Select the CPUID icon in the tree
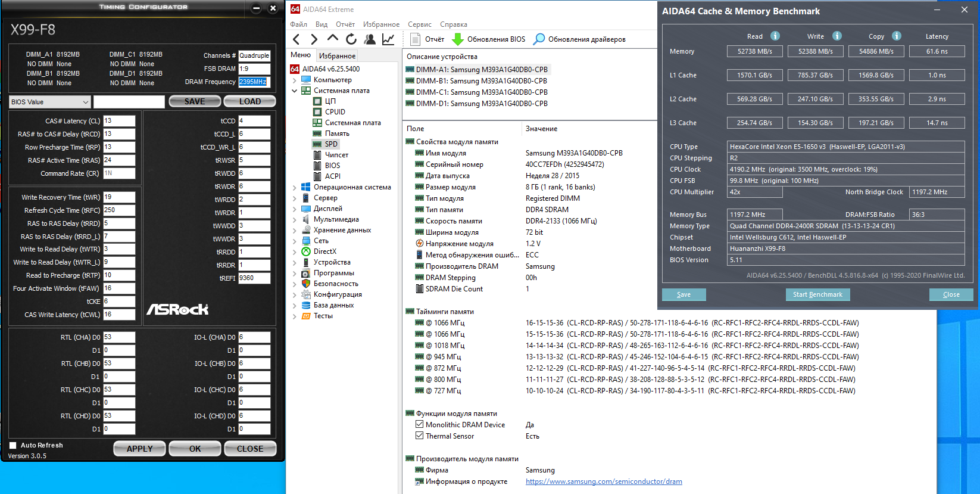 coord(317,112)
